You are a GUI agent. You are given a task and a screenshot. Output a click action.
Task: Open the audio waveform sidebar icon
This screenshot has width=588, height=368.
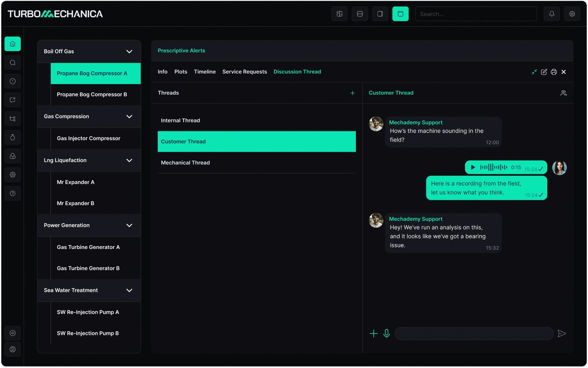(x=13, y=333)
